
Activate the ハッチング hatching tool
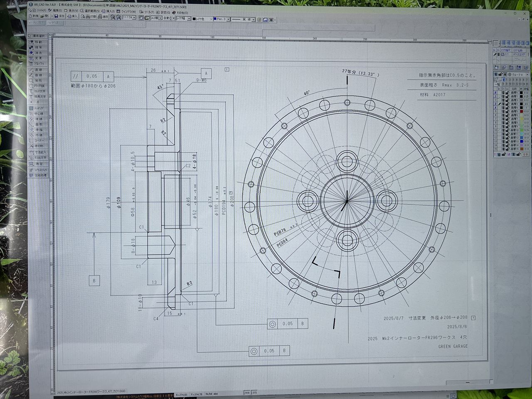pyautogui.click(x=38, y=108)
